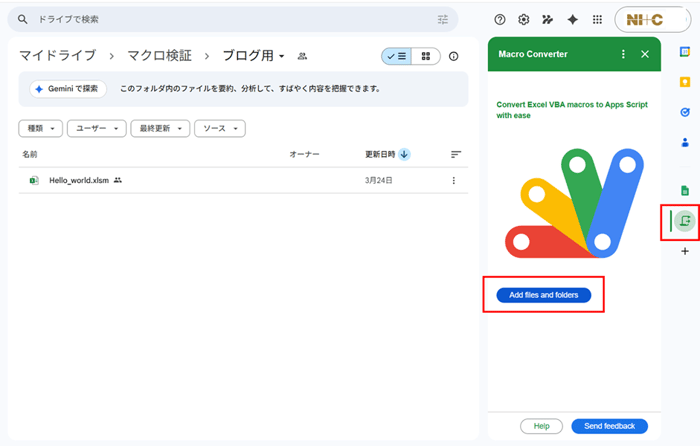
Task: Toggle the view details info icon
Action: click(x=454, y=57)
